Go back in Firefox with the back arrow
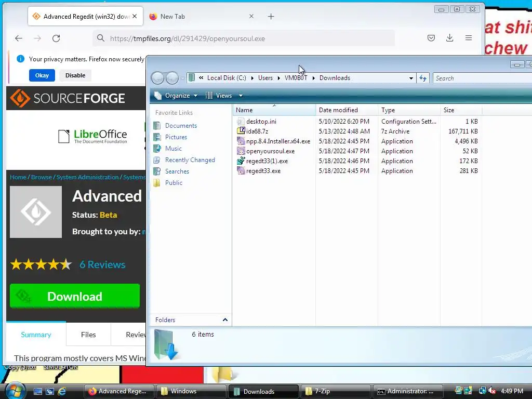The height and width of the screenshot is (399, 532). (19, 38)
